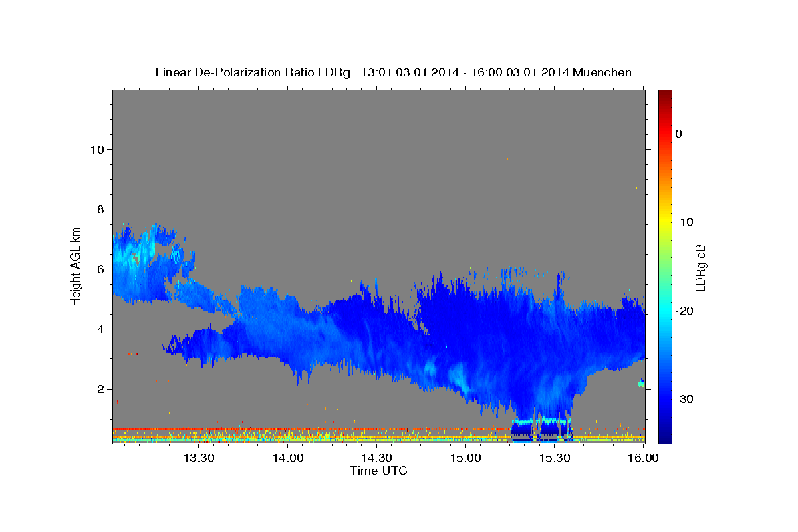Click the '15:00' time tick label
The image size is (798, 532).
(465, 458)
